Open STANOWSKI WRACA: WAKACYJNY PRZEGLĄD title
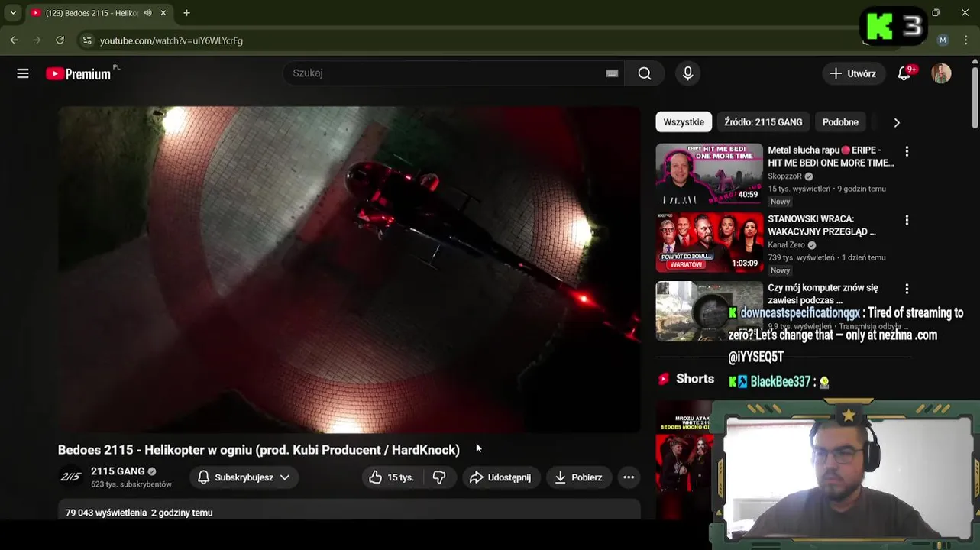Screen dimensions: 980x550 click(822, 225)
